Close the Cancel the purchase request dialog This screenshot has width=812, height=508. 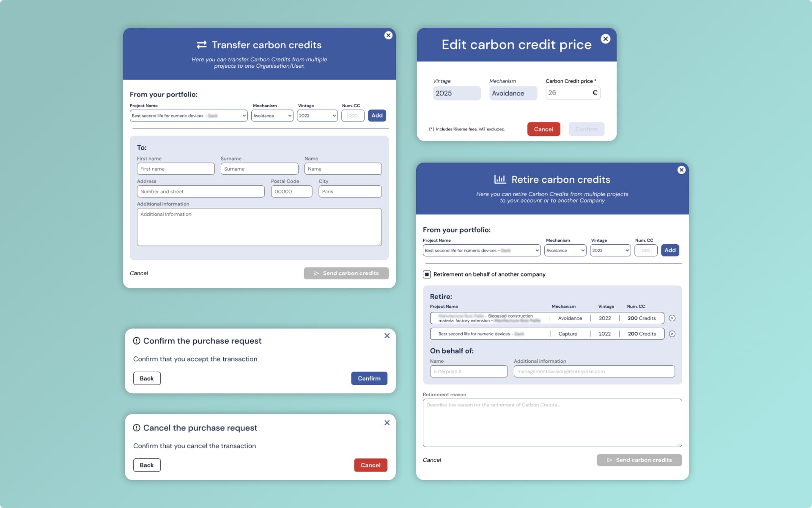point(387,423)
